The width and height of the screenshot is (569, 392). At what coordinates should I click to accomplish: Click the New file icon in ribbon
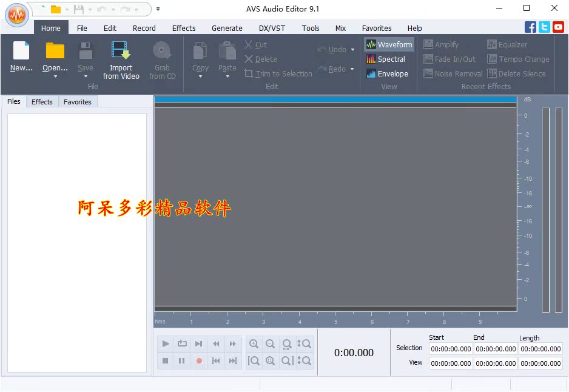click(21, 50)
